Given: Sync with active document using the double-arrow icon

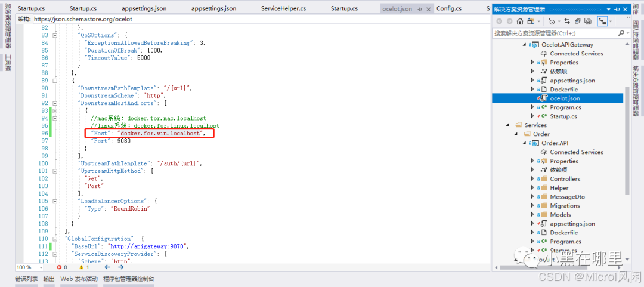Looking at the screenshot, I should pyautogui.click(x=567, y=21).
